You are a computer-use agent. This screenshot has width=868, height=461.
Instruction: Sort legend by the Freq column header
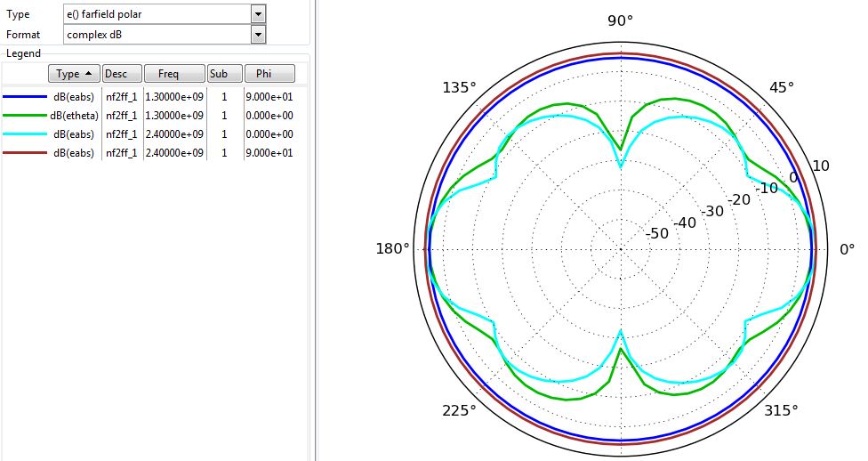tap(174, 74)
